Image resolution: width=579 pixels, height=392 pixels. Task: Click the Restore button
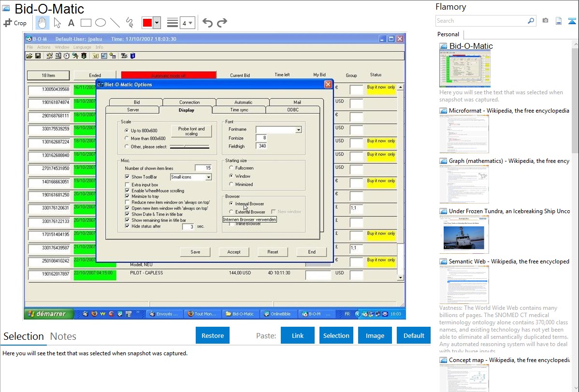[x=213, y=335]
